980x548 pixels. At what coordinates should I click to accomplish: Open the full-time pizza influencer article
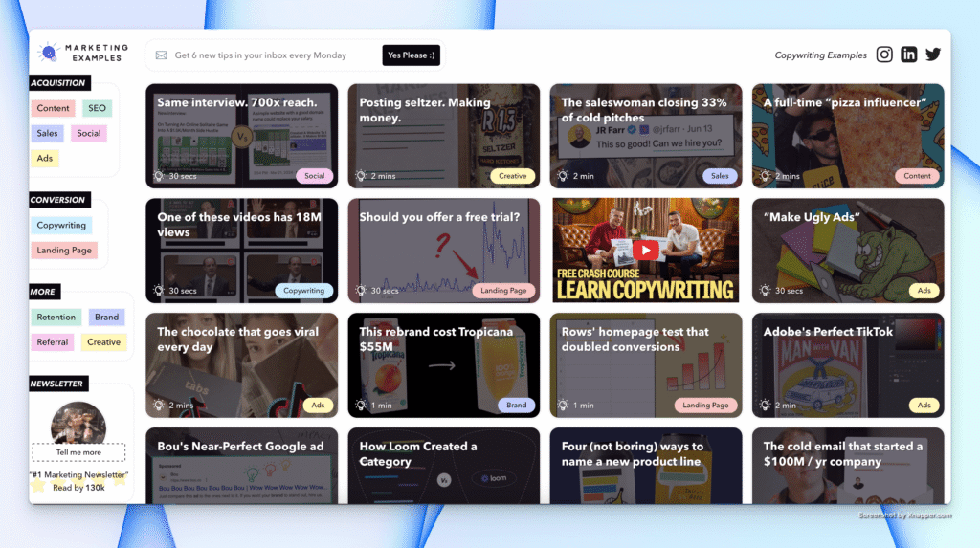pos(848,136)
